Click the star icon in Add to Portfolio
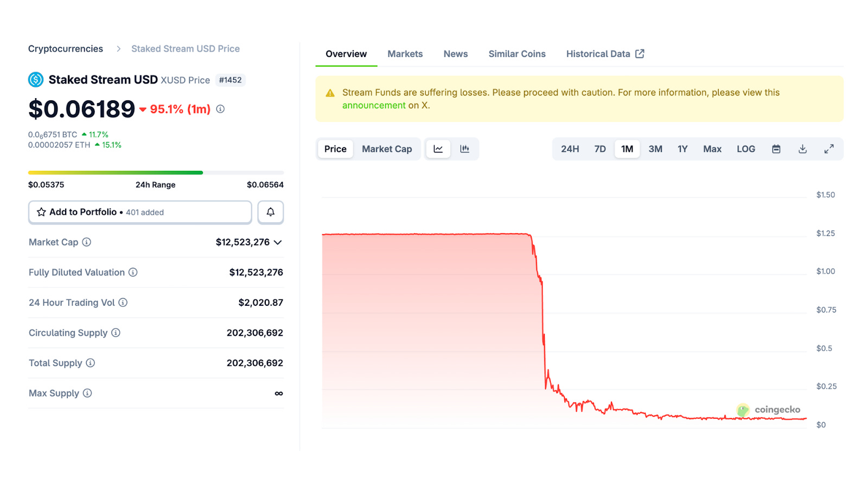 41,212
